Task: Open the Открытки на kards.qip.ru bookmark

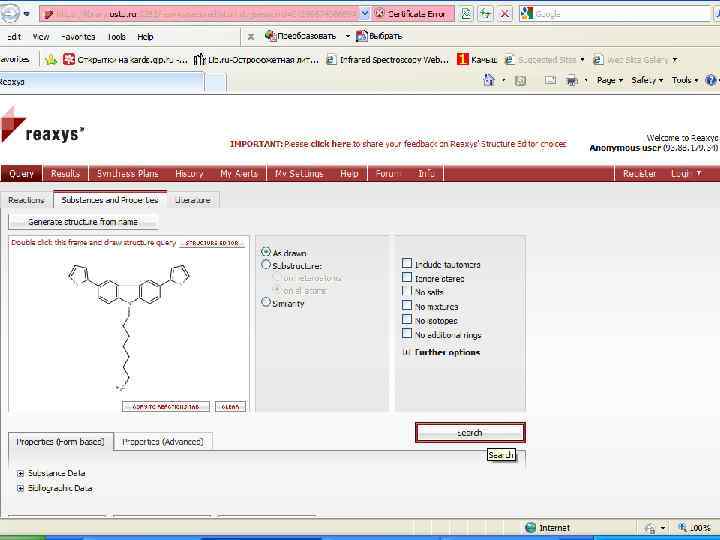Action: (x=125, y=60)
